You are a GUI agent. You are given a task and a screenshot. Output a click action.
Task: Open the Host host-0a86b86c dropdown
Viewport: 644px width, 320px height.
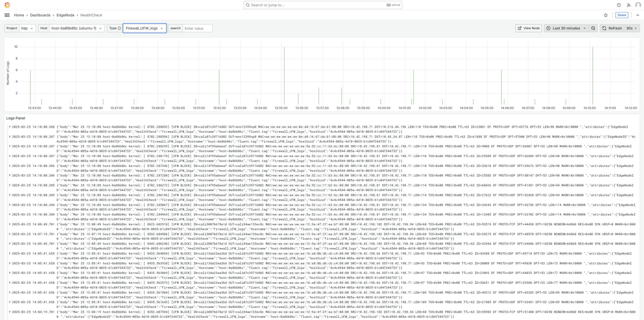(76, 28)
